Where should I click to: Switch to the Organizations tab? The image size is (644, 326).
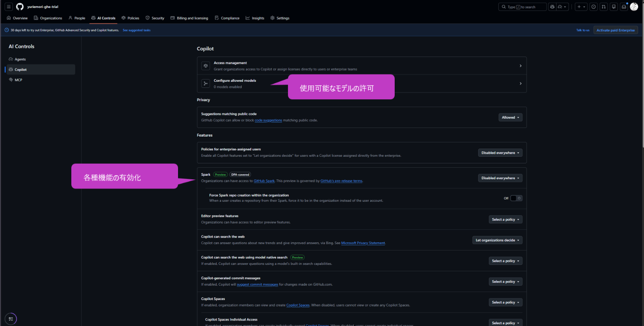(x=48, y=18)
